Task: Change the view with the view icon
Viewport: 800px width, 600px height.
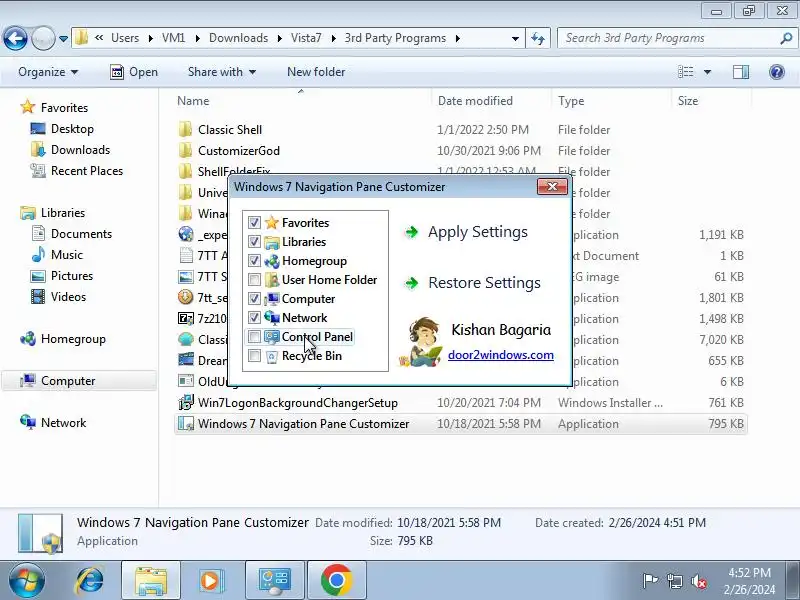Action: pos(686,72)
